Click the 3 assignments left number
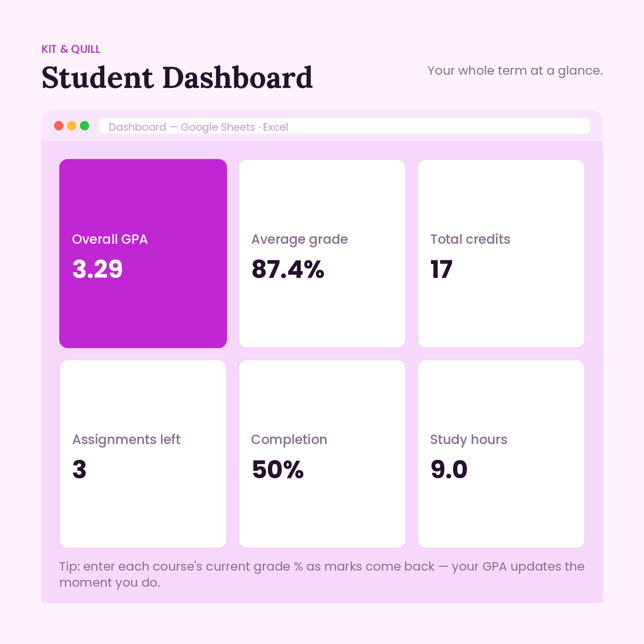This screenshot has height=644, width=644. [79, 469]
